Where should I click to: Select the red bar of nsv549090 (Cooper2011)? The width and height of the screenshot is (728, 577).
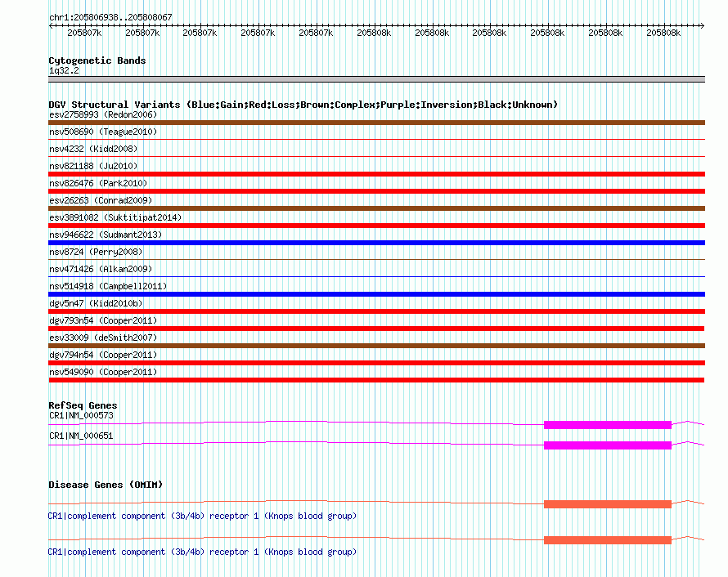(x=376, y=380)
